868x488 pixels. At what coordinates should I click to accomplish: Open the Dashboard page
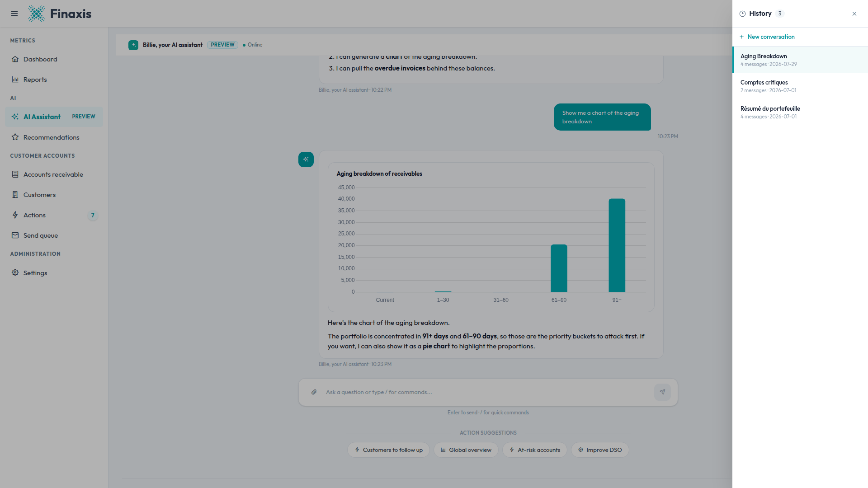point(54,59)
